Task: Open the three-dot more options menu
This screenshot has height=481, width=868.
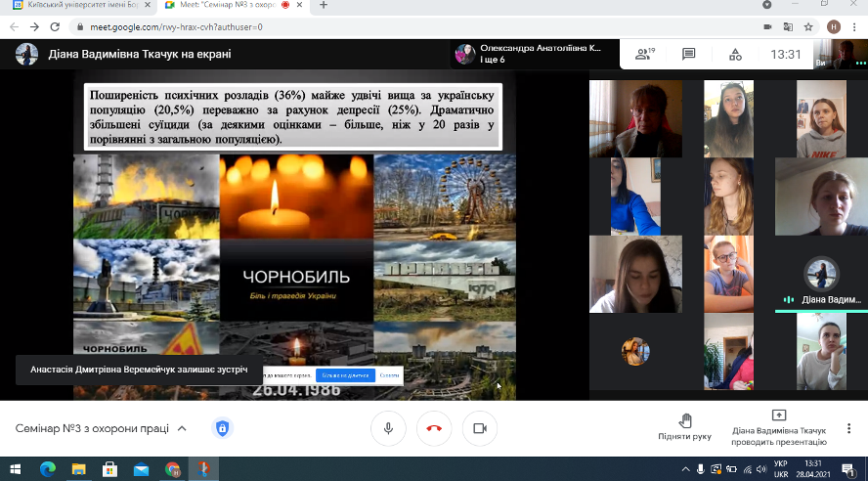Action: (x=848, y=428)
